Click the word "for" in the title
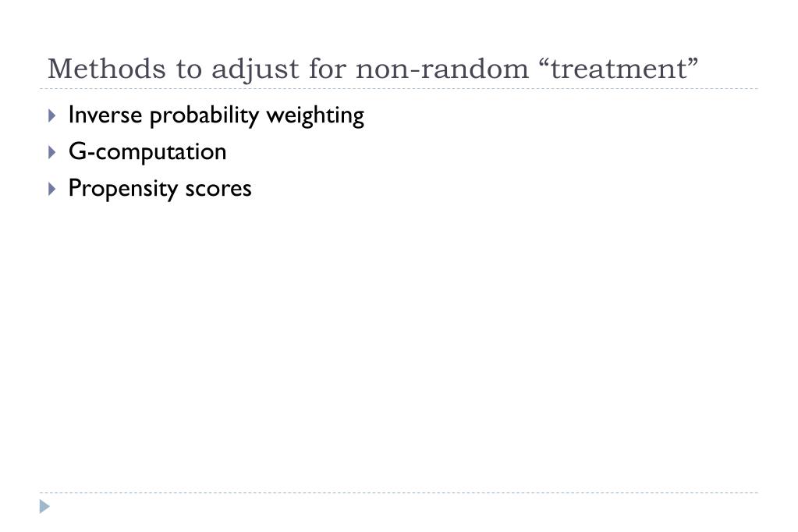 pos(328,69)
